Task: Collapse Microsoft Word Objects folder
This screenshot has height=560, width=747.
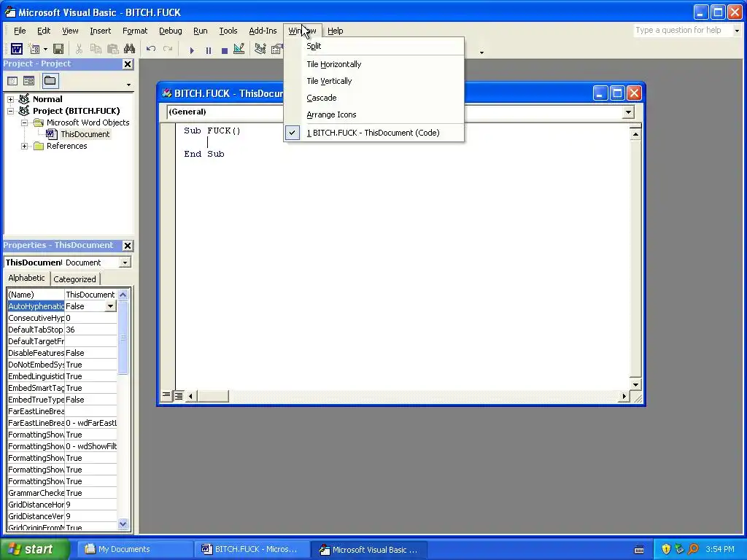Action: coord(24,122)
